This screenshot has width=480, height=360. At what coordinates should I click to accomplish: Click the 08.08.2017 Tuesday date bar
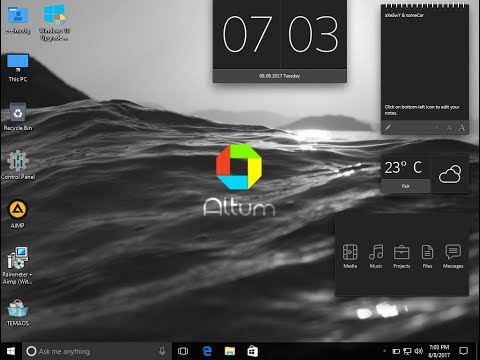pyautogui.click(x=280, y=76)
